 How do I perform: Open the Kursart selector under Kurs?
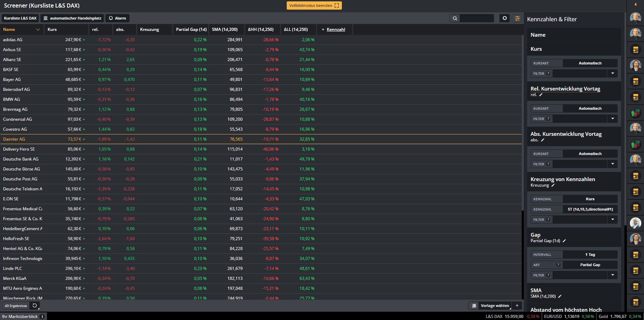click(590, 63)
